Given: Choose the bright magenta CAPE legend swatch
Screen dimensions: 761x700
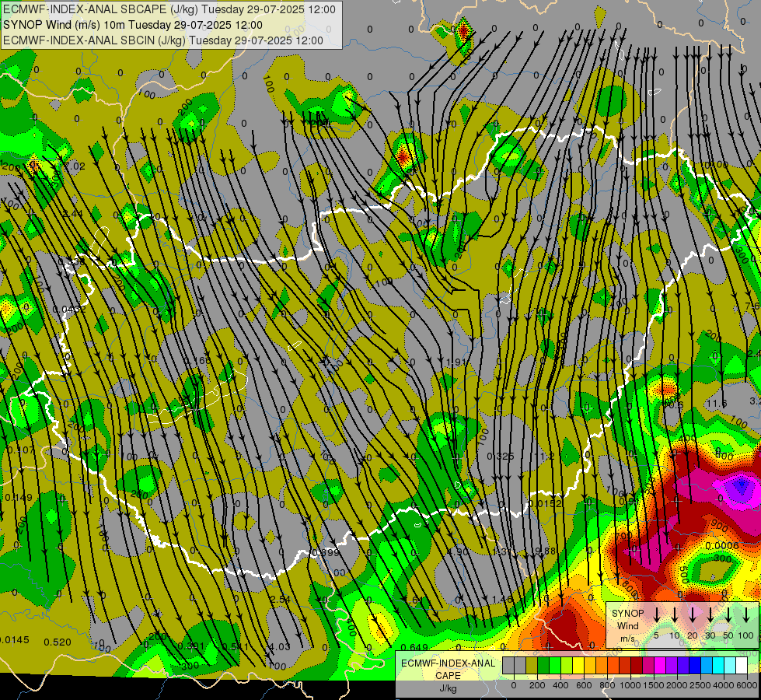Looking at the screenshot, I should point(660,666).
